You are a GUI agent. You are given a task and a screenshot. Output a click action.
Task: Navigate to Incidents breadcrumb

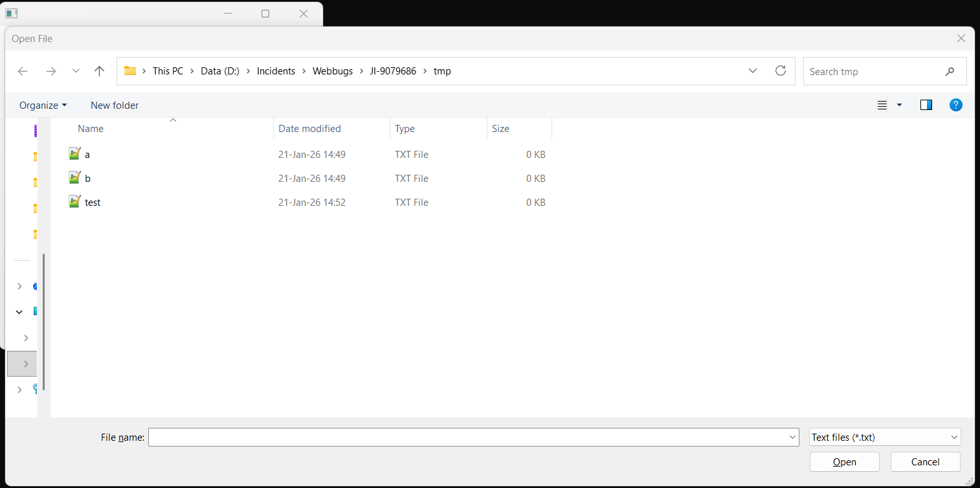coord(276,71)
